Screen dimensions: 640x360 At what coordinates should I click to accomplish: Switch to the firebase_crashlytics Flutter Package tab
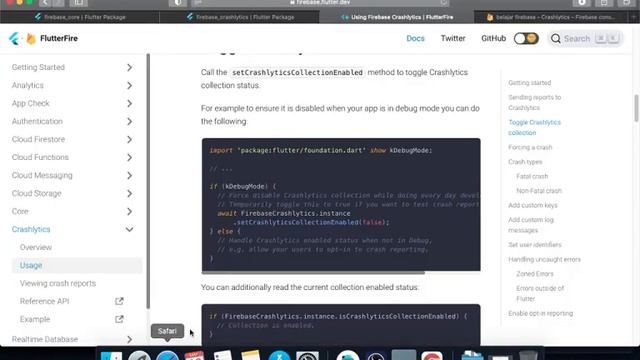pyautogui.click(x=240, y=17)
